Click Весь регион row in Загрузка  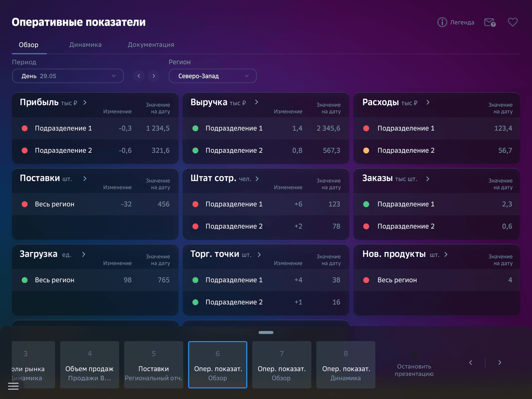[x=95, y=280]
